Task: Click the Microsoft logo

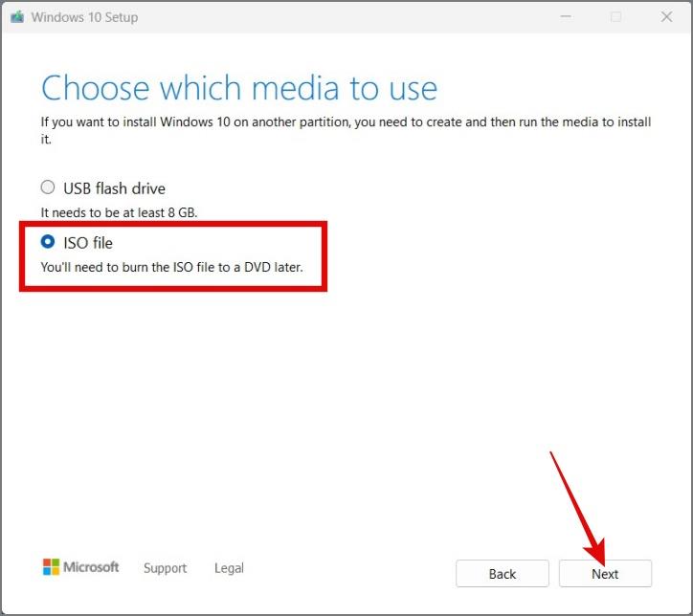Action: click(x=80, y=567)
